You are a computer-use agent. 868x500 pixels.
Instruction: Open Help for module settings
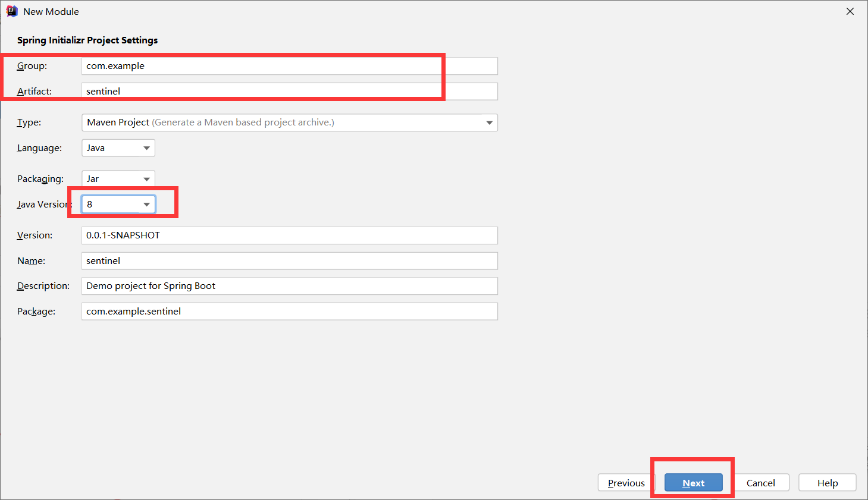827,483
